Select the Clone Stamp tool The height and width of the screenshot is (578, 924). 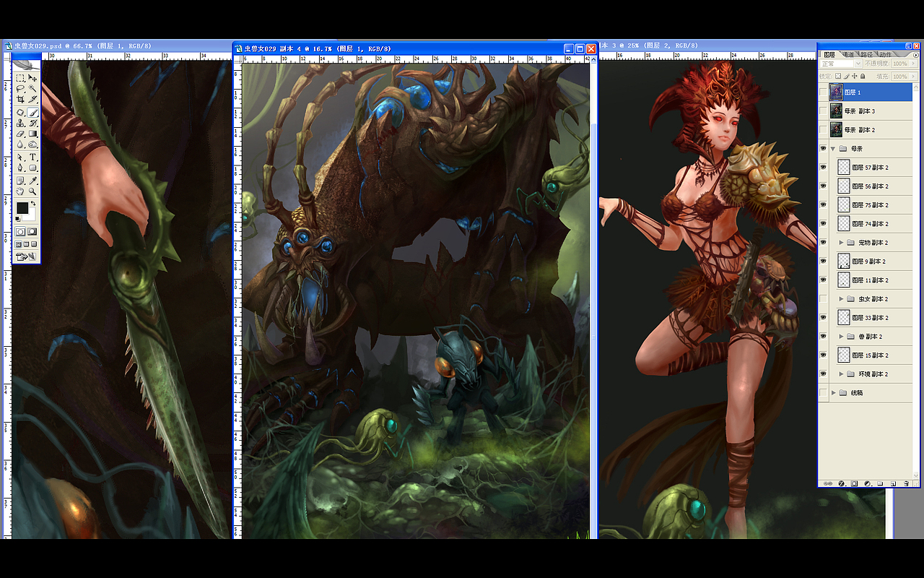pyautogui.click(x=20, y=124)
